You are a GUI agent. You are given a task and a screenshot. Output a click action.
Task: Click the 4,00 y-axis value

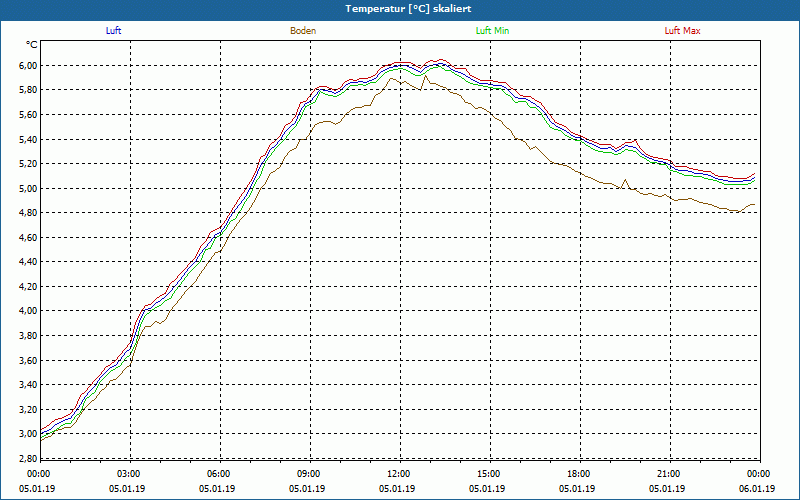(x=28, y=311)
